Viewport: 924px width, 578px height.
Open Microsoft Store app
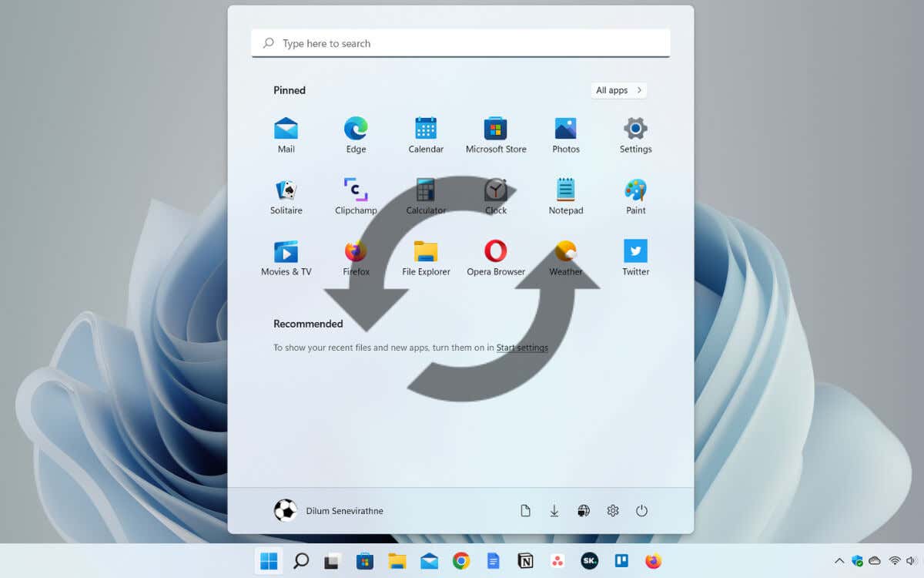(496, 135)
